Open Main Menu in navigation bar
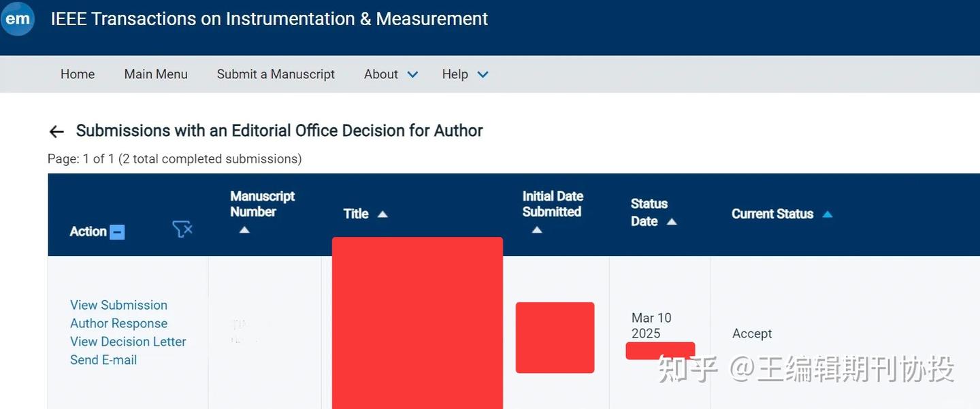 (156, 74)
